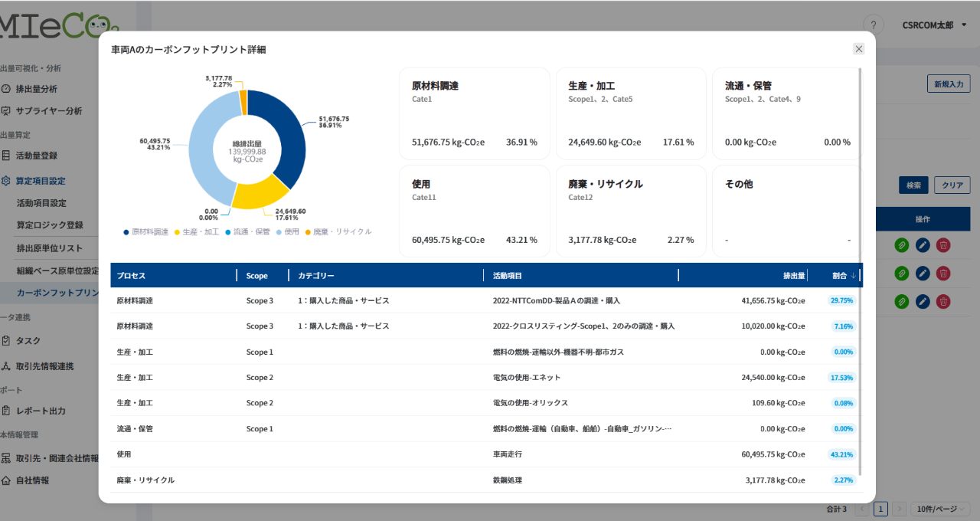Screen dimensions: 980x521
Task: Click the タスク clipboard icon
Action: click(x=5, y=341)
